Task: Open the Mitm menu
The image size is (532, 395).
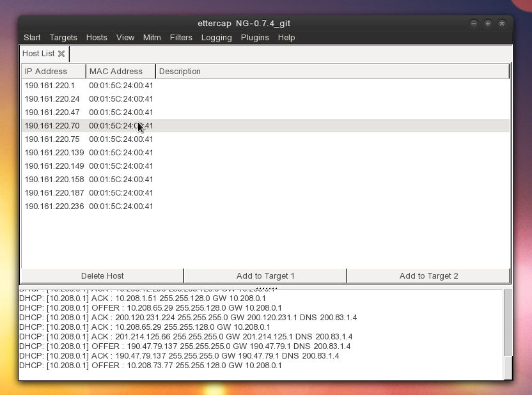Action: [x=152, y=38]
